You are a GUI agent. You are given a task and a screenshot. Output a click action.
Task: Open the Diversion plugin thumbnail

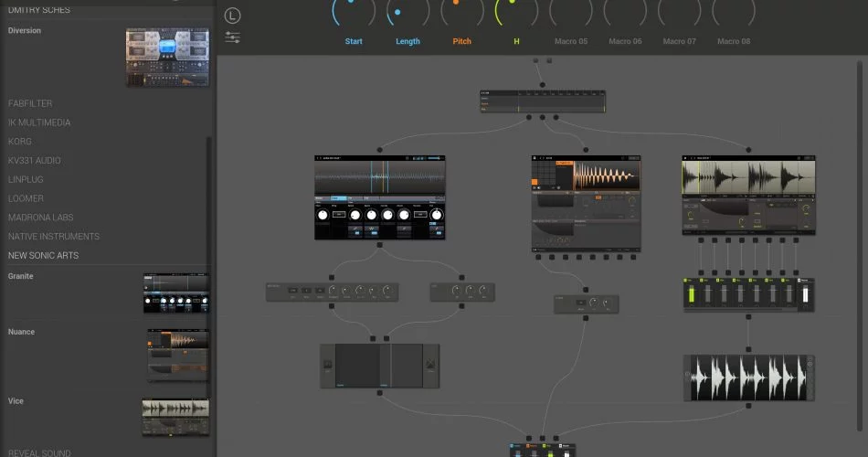click(x=167, y=58)
